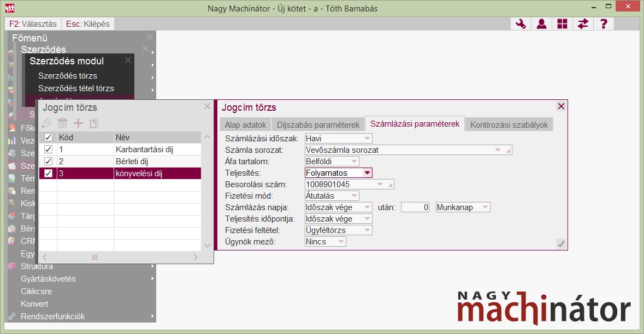Delete the selected Jogcím with the trash icon
The width and height of the screenshot is (644, 334).
(x=63, y=123)
